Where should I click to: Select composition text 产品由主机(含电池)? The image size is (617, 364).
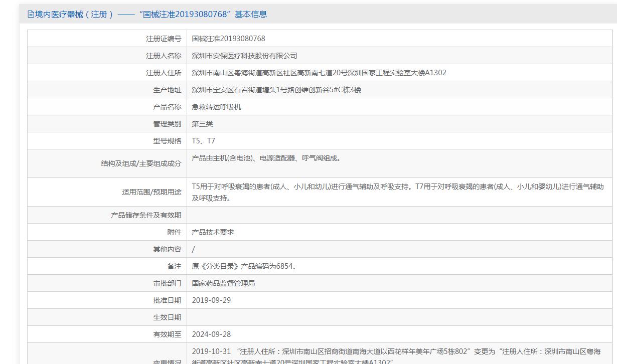266,158
